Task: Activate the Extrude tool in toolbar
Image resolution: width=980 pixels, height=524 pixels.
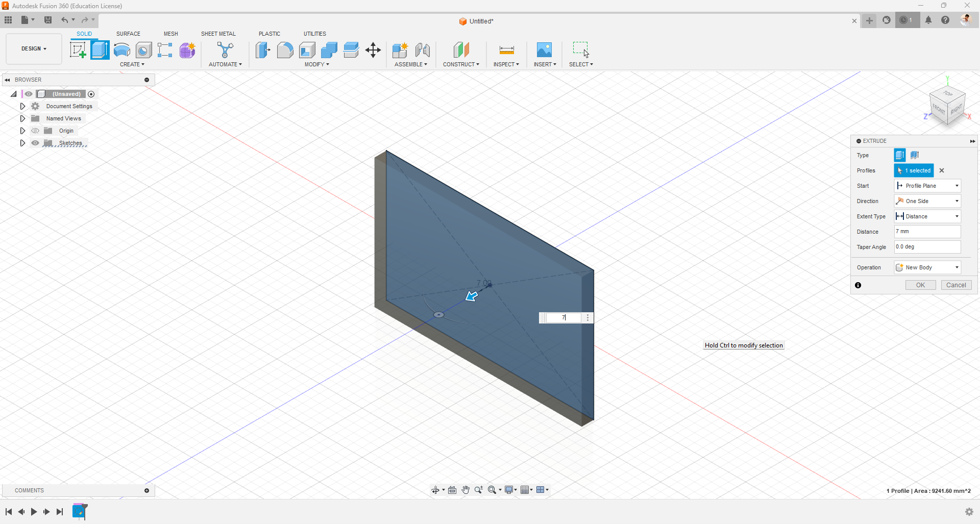Action: (x=100, y=50)
